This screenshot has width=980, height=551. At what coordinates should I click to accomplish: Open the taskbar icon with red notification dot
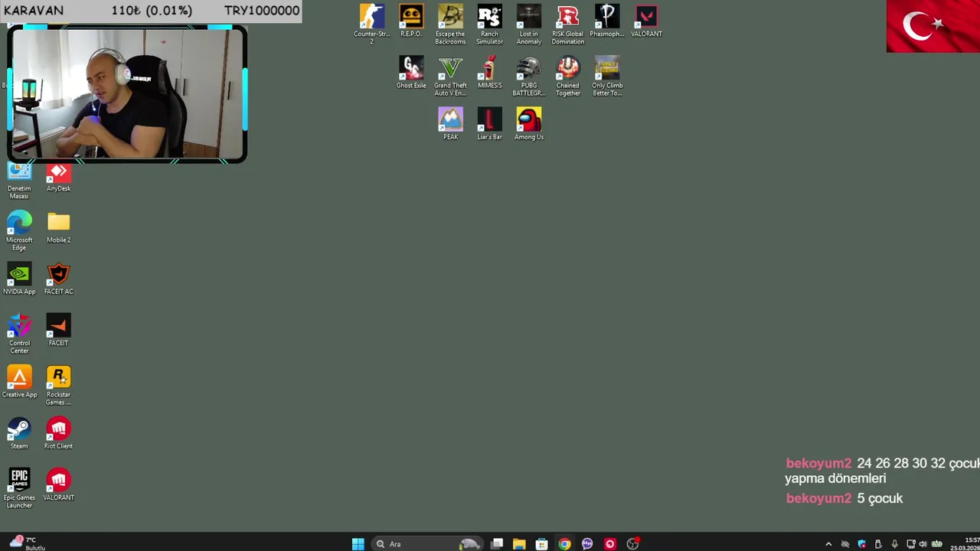pos(632,544)
